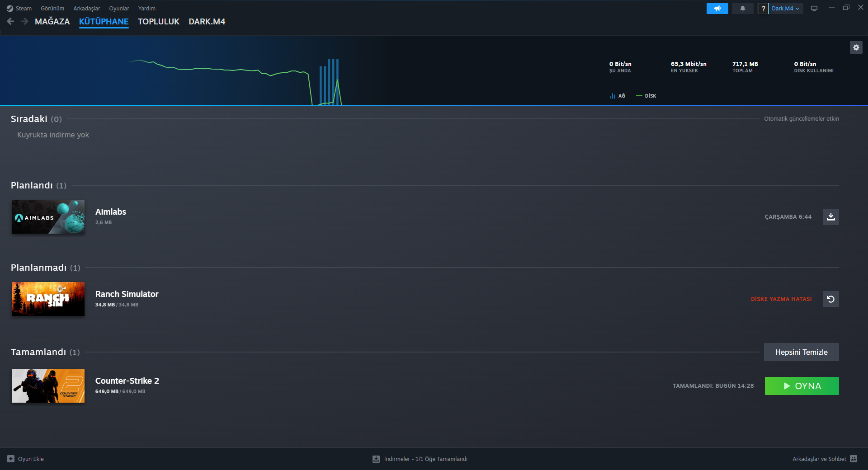Viewport: 868px width, 470px height.
Task: Click the Sıradaki section heading
Action: click(x=29, y=119)
